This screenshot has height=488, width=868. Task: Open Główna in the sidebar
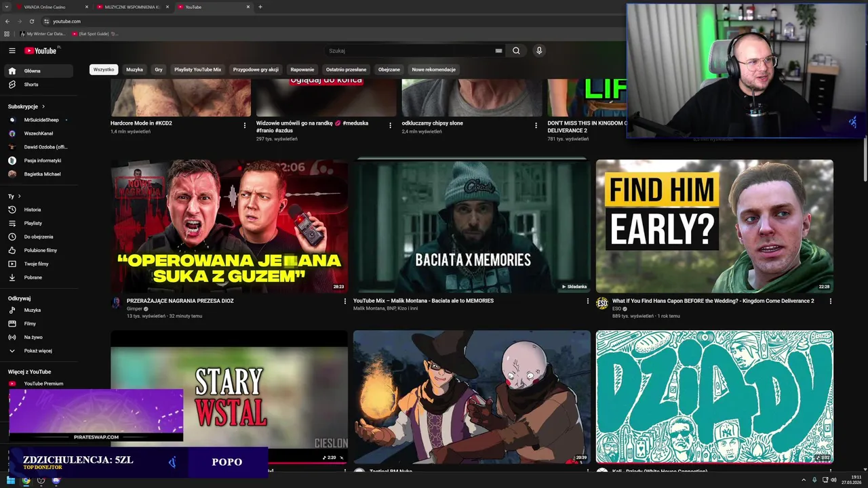click(x=39, y=70)
